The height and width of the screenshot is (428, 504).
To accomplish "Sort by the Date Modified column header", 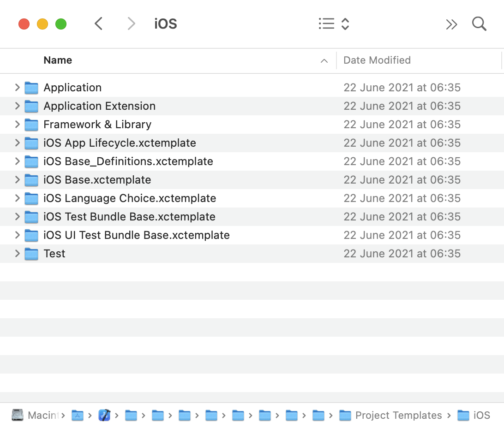I will point(377,60).
